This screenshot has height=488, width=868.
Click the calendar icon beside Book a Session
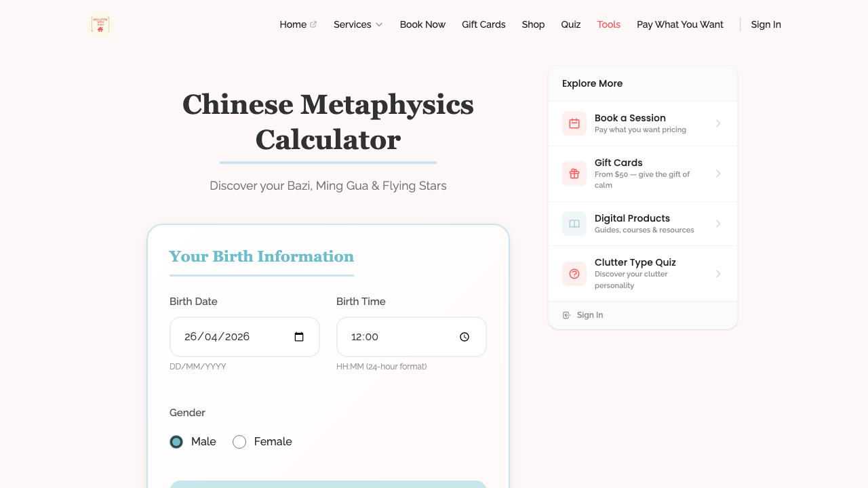[x=574, y=123]
